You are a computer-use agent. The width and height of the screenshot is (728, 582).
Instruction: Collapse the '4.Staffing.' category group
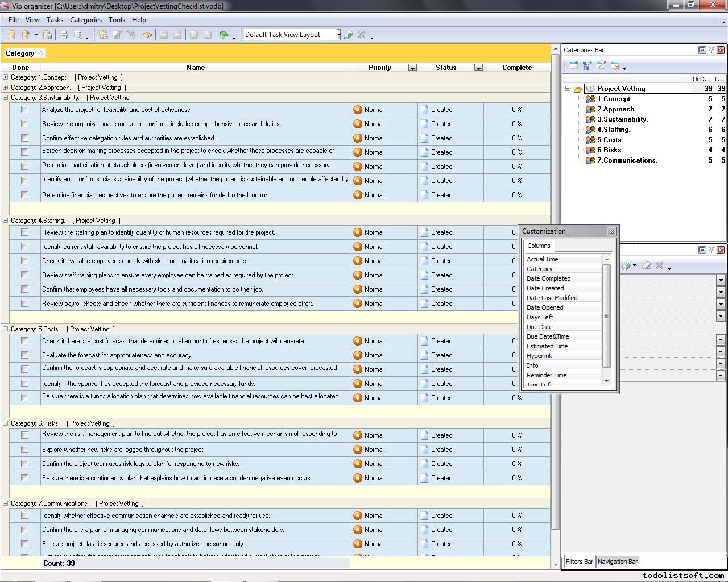pyautogui.click(x=5, y=221)
